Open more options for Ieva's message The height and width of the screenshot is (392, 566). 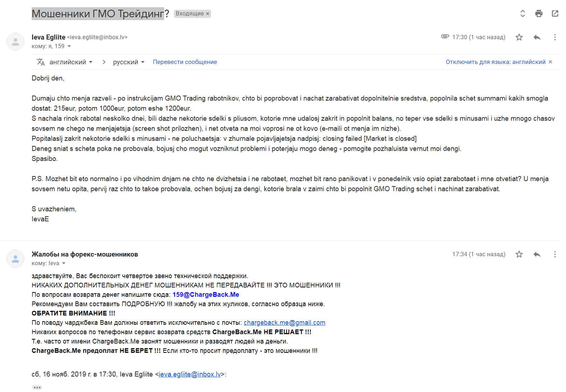tap(555, 37)
